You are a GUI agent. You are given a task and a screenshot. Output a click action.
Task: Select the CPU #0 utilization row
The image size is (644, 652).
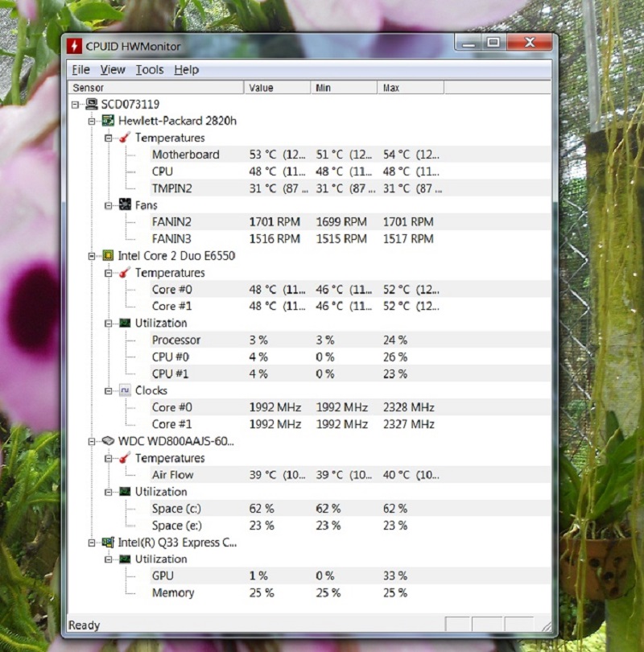[350, 357]
